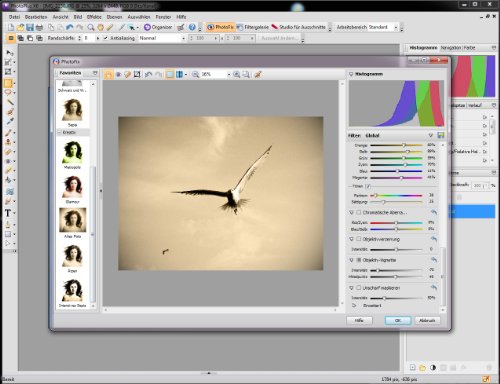
Task: Open the Bearbeiten menu
Action: click(x=36, y=17)
